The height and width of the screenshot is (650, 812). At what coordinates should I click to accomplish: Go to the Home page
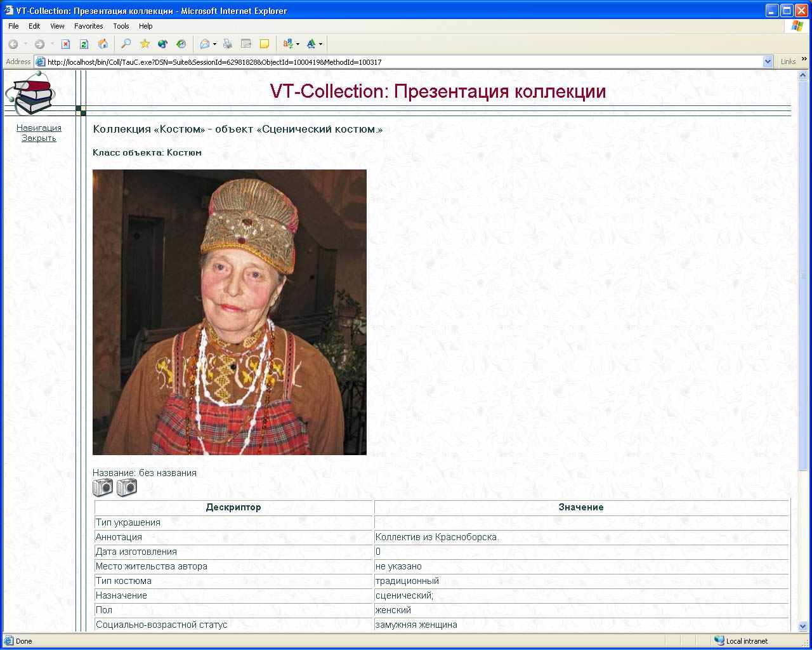tap(103, 44)
